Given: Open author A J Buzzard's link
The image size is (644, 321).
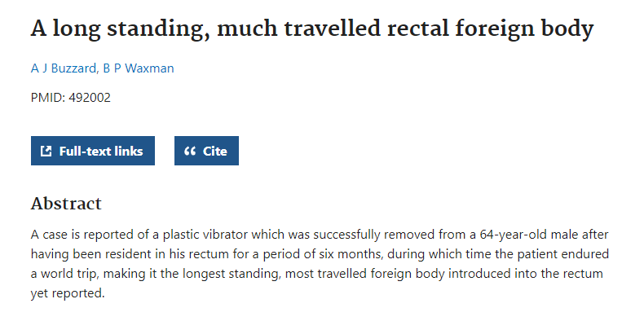Looking at the screenshot, I should 64,68.
